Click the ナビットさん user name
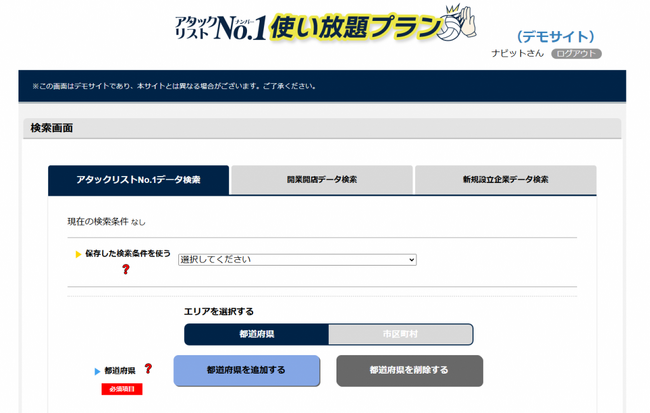650x413 pixels. point(517,53)
